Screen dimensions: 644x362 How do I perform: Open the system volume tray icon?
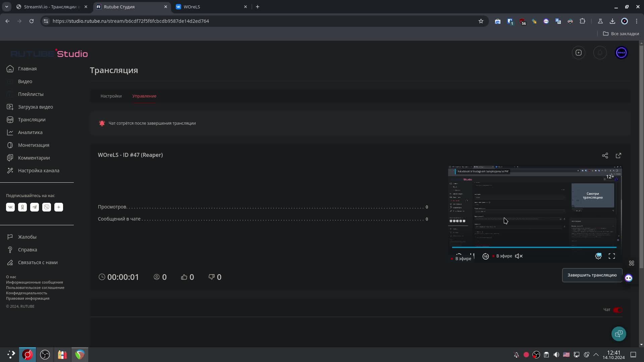(x=556, y=355)
